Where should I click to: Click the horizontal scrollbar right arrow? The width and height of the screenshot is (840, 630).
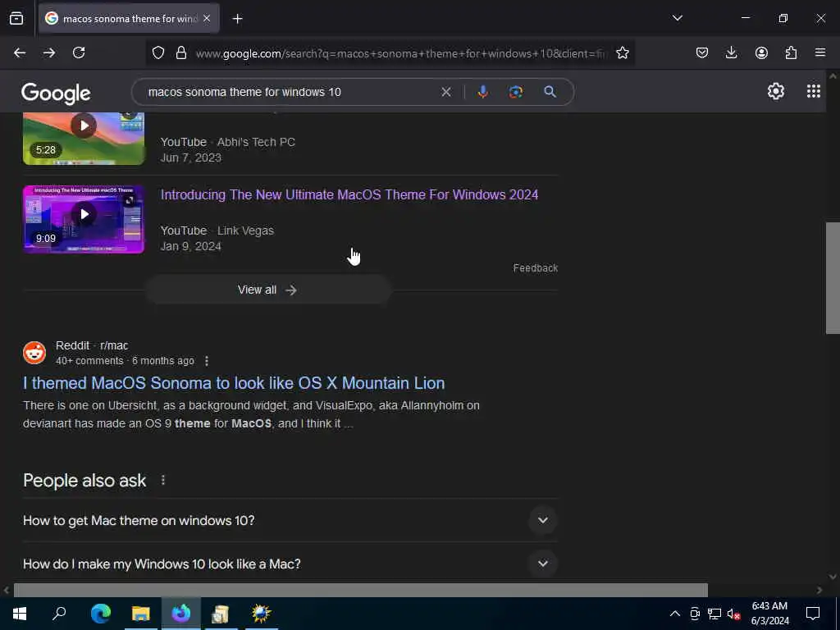[x=819, y=590]
